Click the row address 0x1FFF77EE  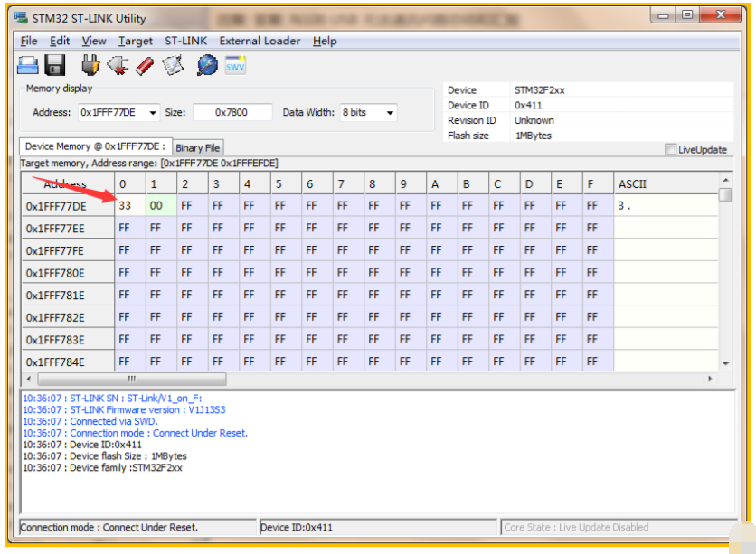[x=68, y=229]
